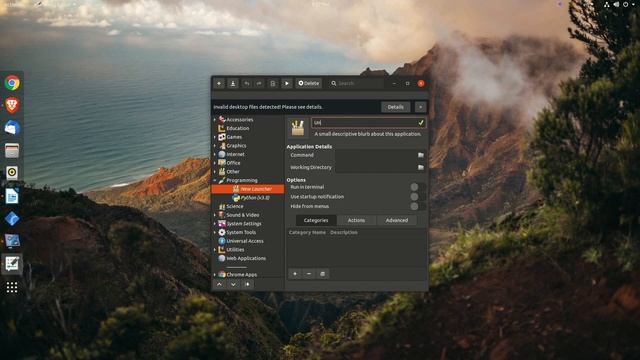
Task: Click the Command input field
Action: pos(375,155)
